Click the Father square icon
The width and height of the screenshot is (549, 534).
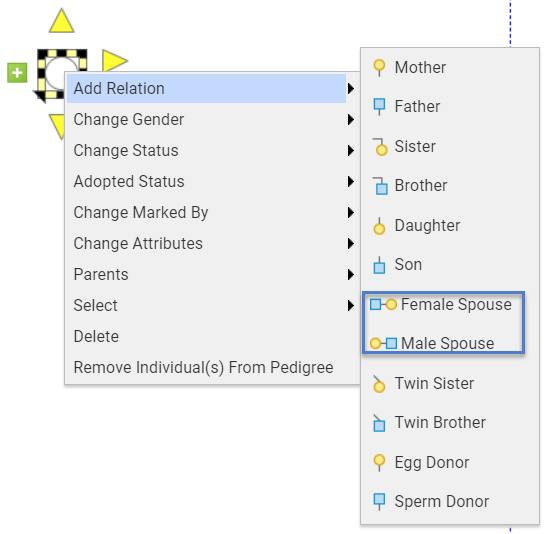click(379, 106)
